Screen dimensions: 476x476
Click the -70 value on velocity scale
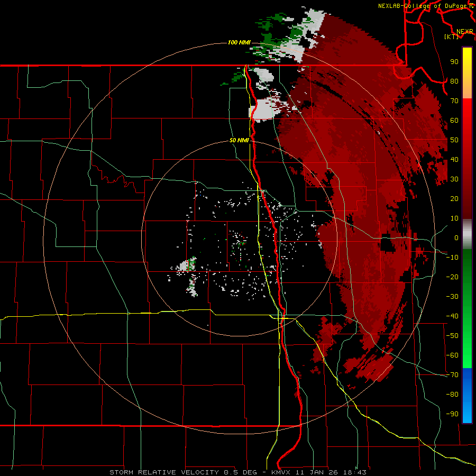452,375
